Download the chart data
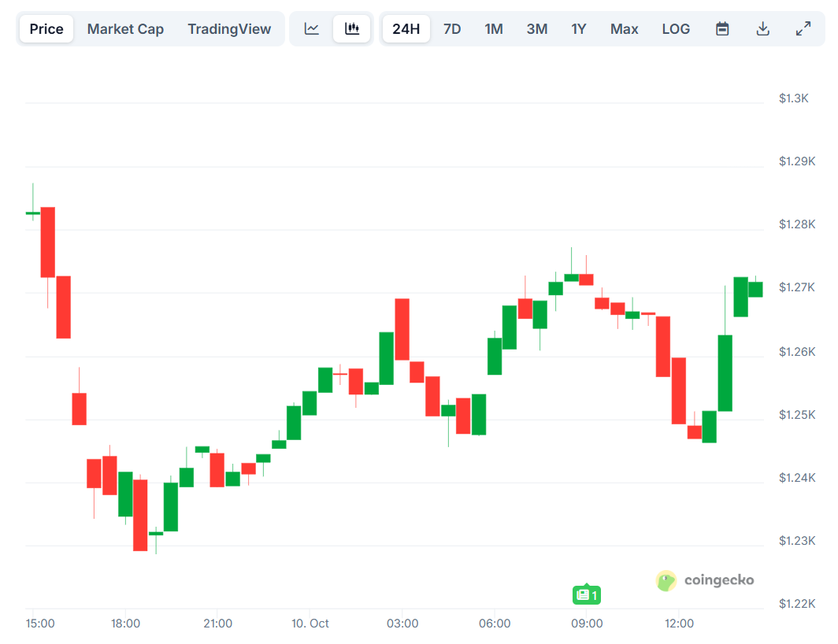This screenshot has height=644, width=838. (762, 28)
